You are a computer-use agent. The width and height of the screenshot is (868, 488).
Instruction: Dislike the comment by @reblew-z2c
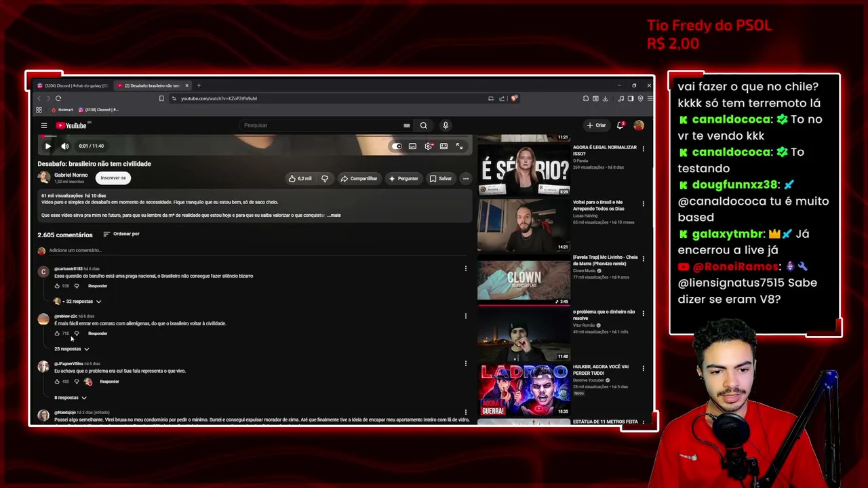[77, 333]
